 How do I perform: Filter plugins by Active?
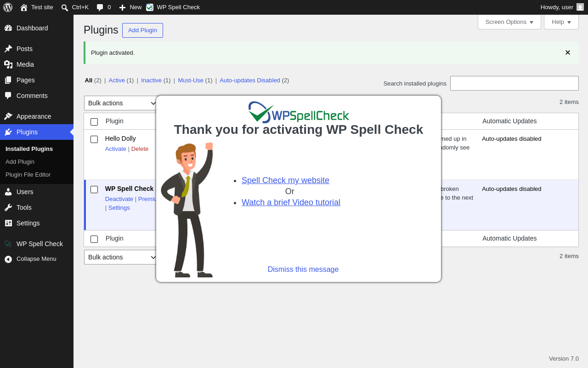117,80
